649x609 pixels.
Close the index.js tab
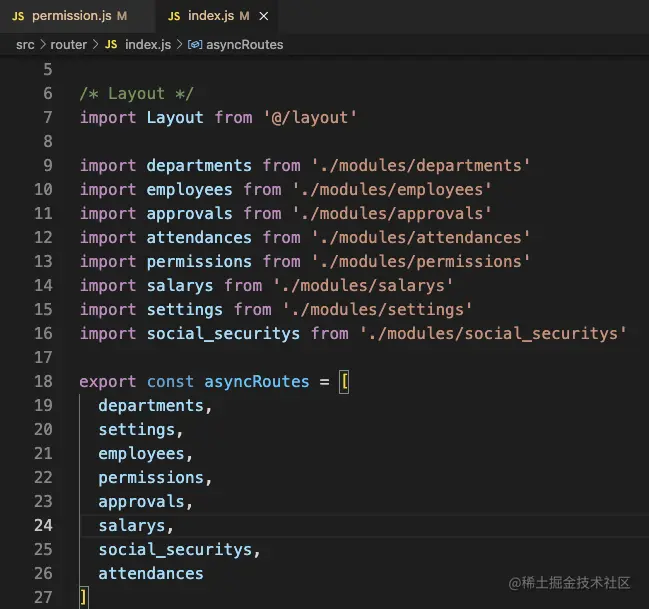point(264,16)
